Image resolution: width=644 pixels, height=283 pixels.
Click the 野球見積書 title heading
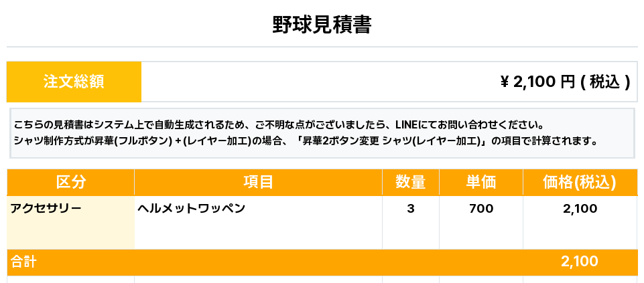tap(322, 25)
